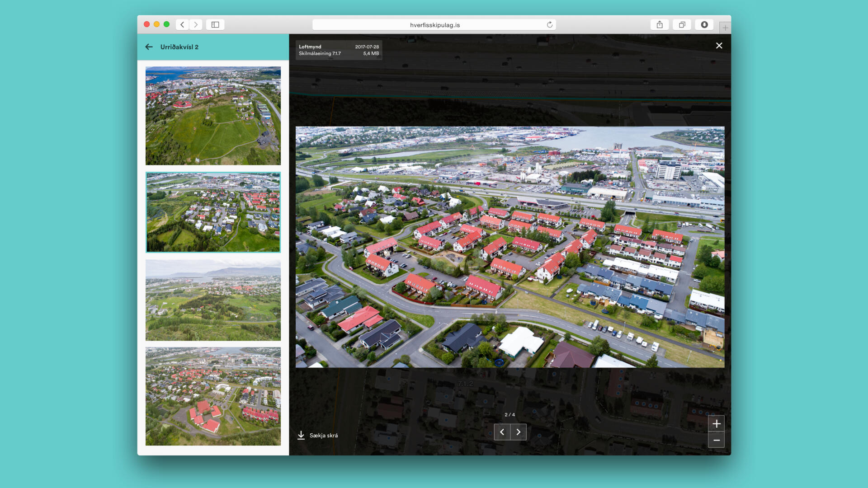This screenshot has width=868, height=488.
Task: Go to the next photo
Action: coord(519,432)
